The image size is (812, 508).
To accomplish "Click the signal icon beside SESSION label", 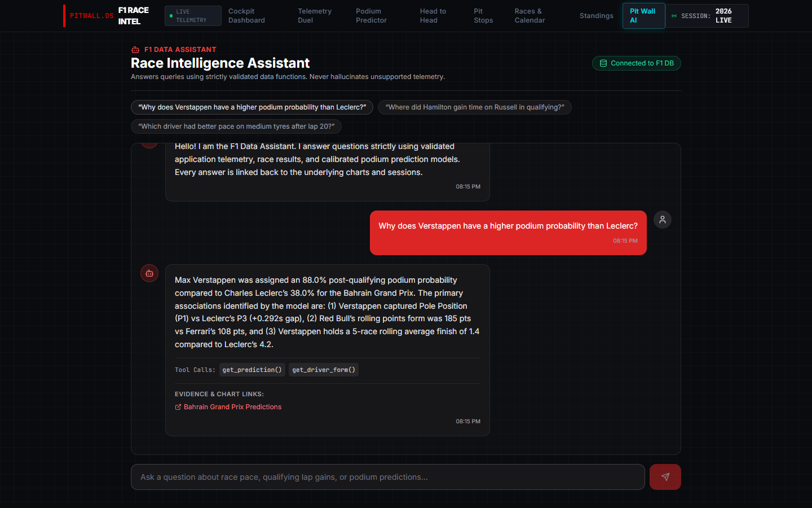I will click(674, 16).
